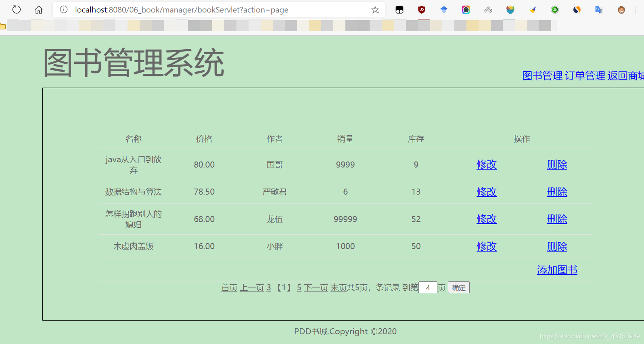Click the page number input field
Screen dimensions: 644x344
pos(428,287)
